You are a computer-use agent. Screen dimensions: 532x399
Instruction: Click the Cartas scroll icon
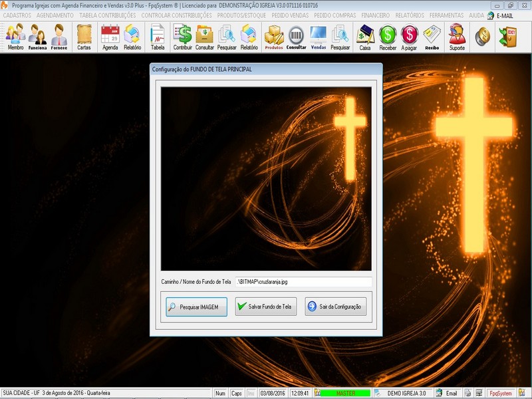coord(84,37)
